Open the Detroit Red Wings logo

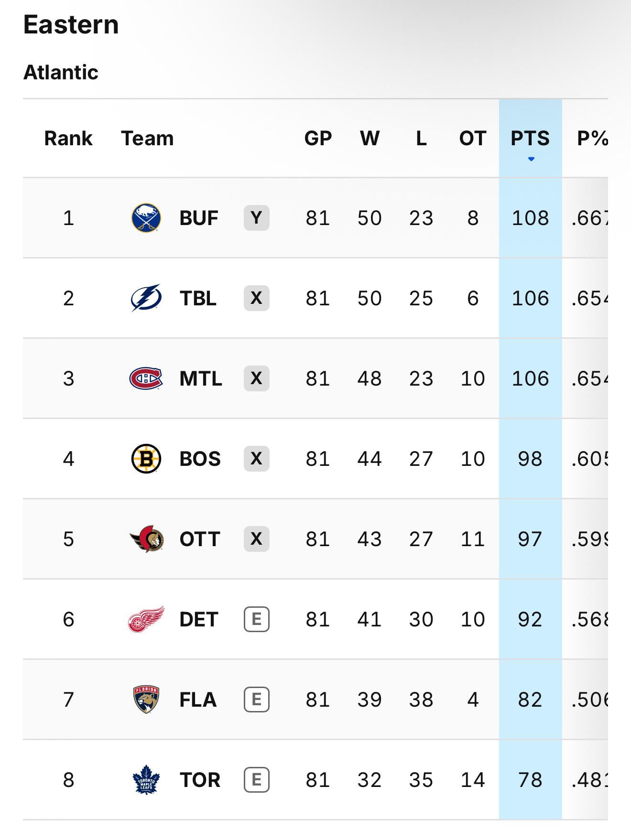point(146,619)
